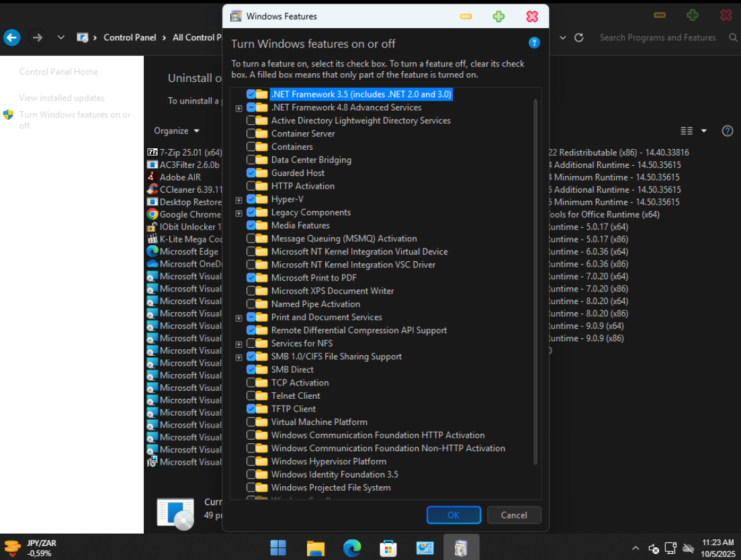Click the blue help icon in Windows Features
Screen dimensions: 741x560
pos(534,43)
